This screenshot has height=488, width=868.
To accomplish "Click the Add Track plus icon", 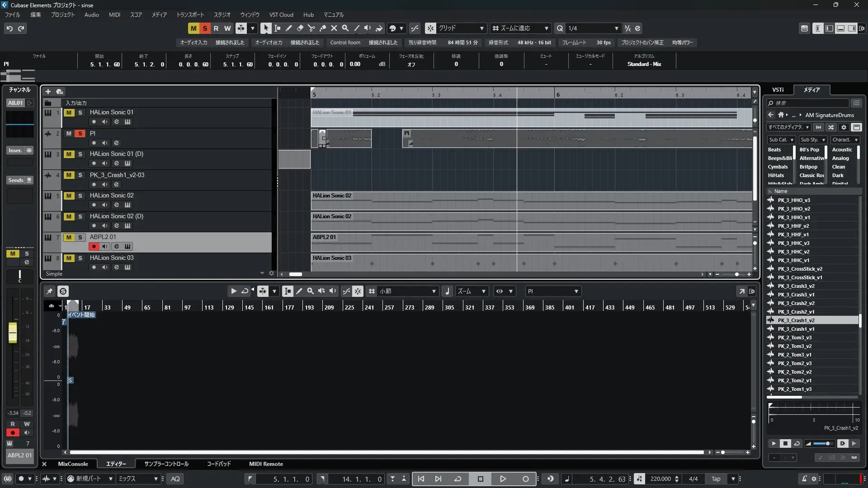I will [48, 92].
